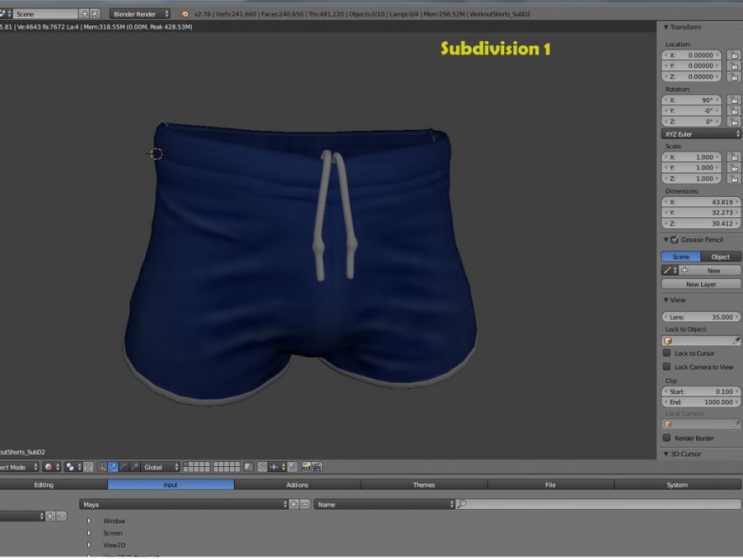This screenshot has width=743, height=560.
Task: Enable the Lock Camera to View checkbox
Action: click(x=667, y=367)
